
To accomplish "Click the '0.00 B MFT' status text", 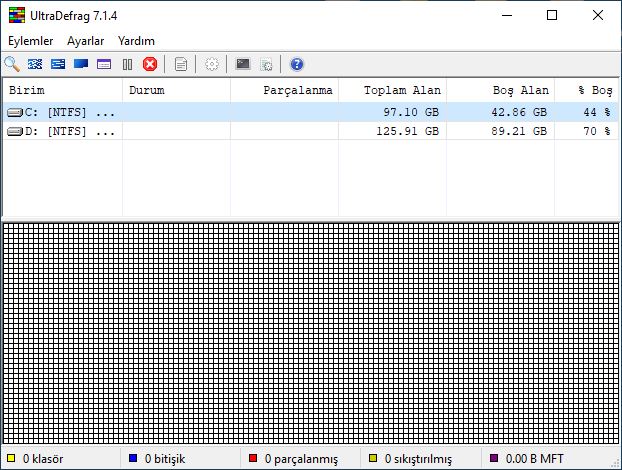I will point(534,459).
